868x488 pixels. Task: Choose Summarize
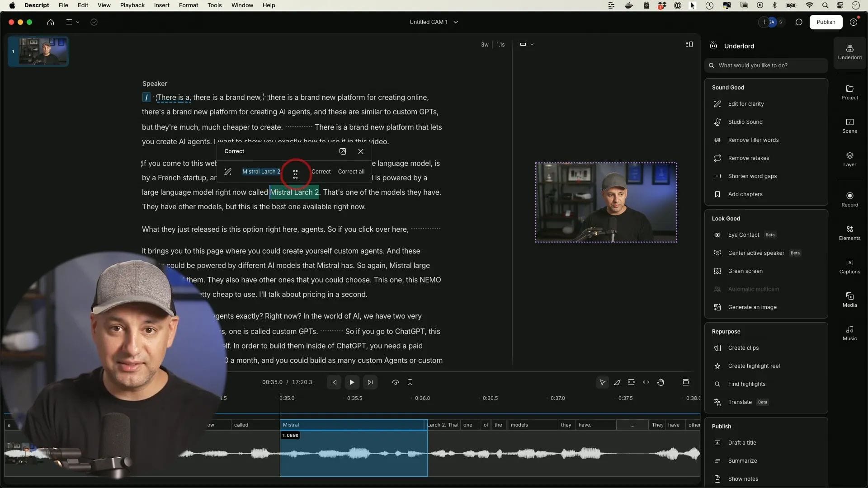coord(742,461)
